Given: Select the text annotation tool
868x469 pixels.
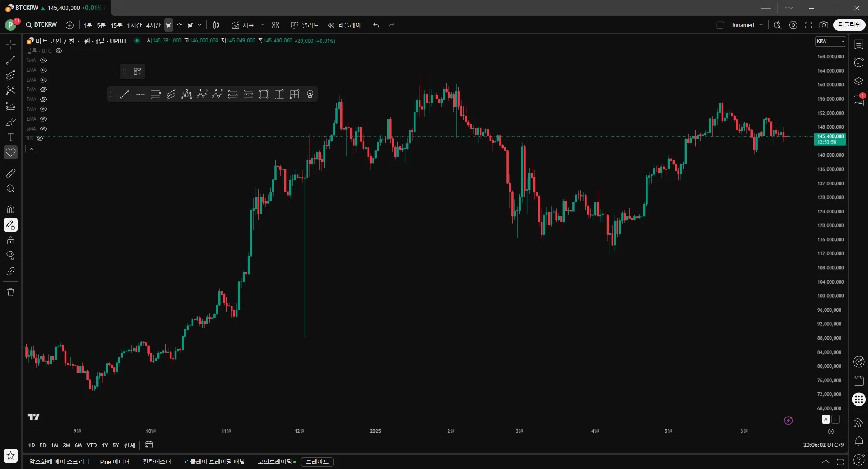Looking at the screenshot, I should [x=11, y=137].
